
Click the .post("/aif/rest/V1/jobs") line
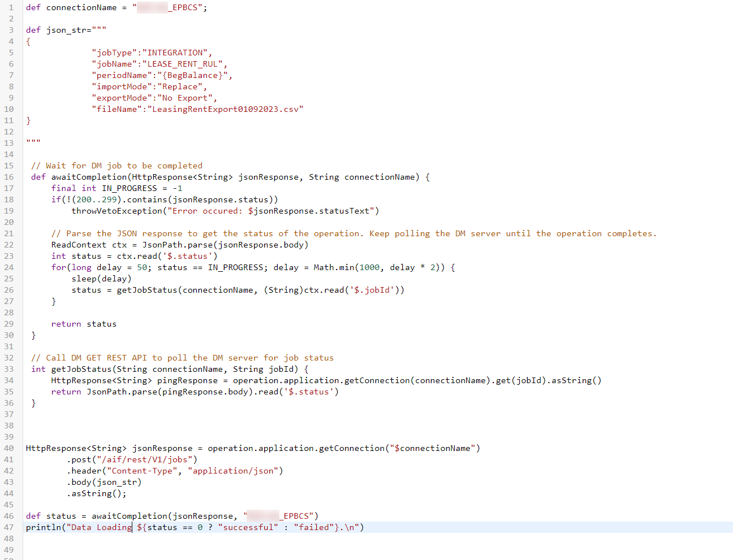(132, 459)
